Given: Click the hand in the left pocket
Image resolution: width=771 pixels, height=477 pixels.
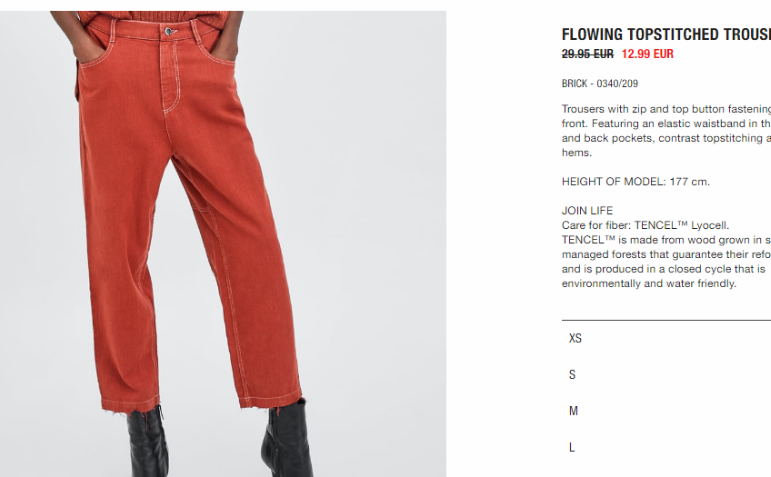Looking at the screenshot, I should 83,40.
